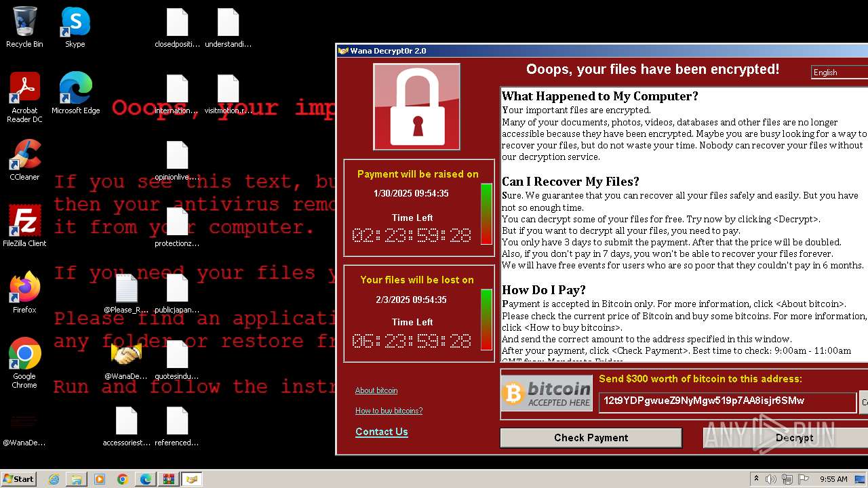Click the 1/30/2025 09:54:35 date
This screenshot has width=868, height=488.
coord(411,194)
